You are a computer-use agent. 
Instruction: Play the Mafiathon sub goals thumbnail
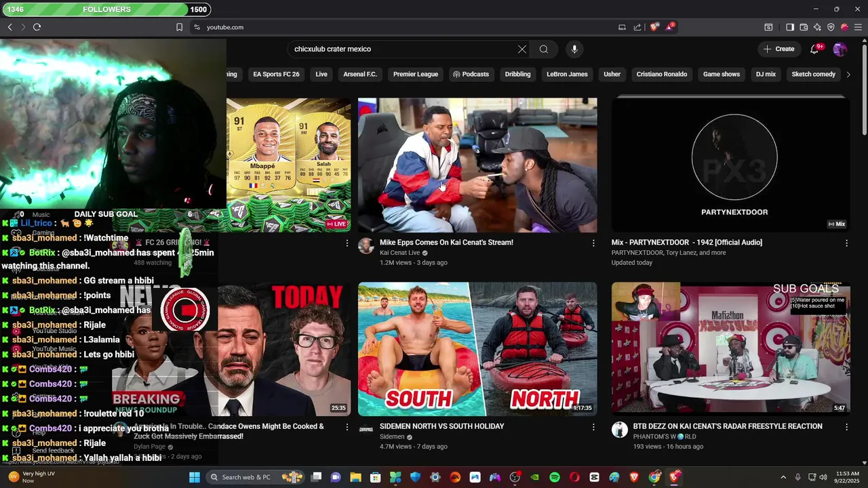click(730, 348)
